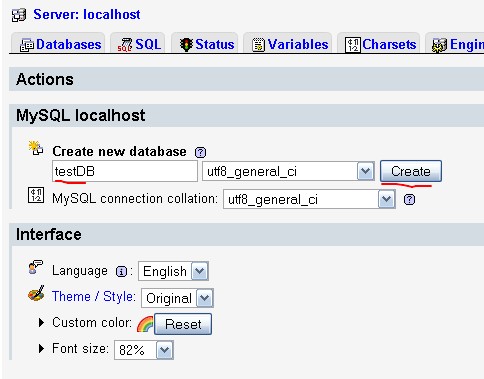
Task: Click the MySQL connection collation label
Action: pos(135,199)
